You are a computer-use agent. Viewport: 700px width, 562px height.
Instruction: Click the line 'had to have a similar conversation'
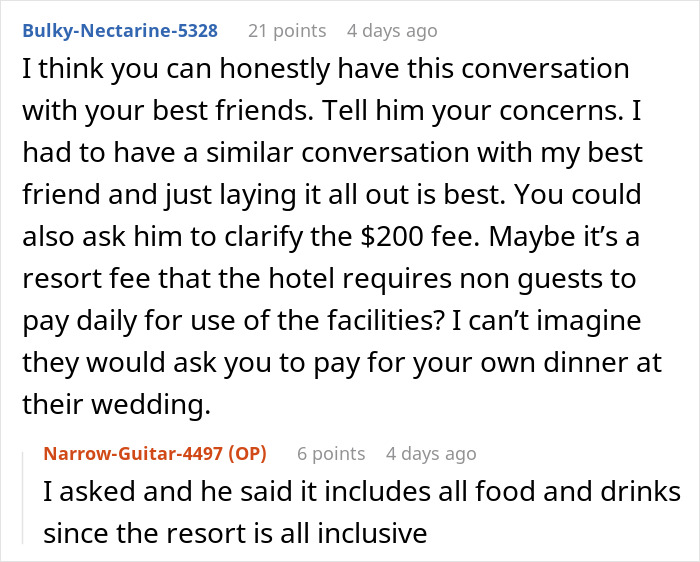[x=333, y=152]
